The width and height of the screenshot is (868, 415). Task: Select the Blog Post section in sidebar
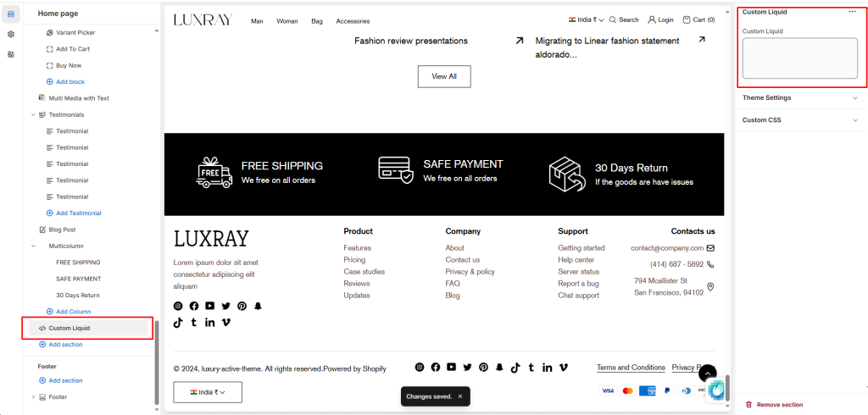coord(62,229)
